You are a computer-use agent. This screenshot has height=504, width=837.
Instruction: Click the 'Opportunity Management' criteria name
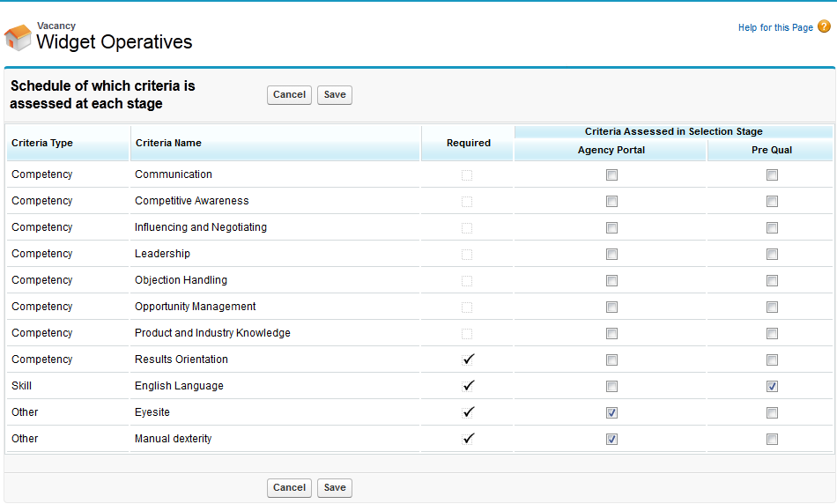(x=196, y=307)
